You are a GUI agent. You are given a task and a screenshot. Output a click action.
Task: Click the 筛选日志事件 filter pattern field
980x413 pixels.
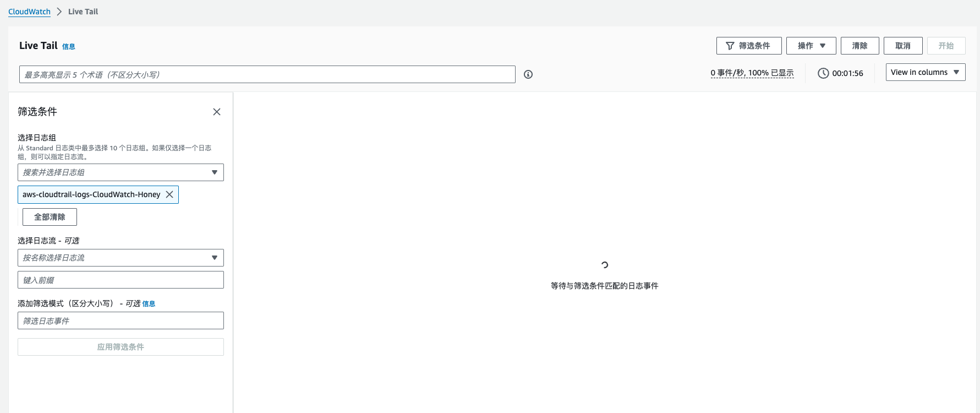[x=121, y=320]
